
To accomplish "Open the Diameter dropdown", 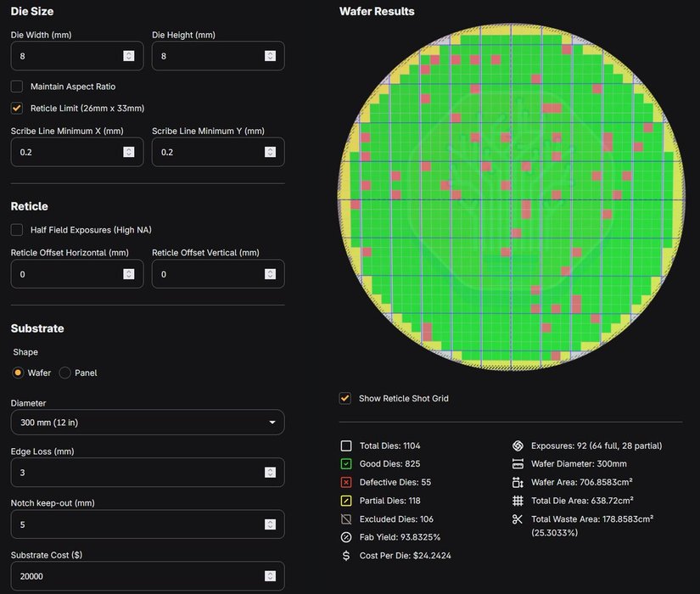I will [147, 423].
